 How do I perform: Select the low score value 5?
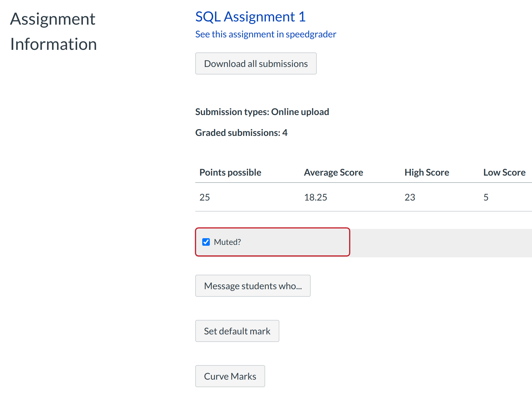click(x=486, y=197)
